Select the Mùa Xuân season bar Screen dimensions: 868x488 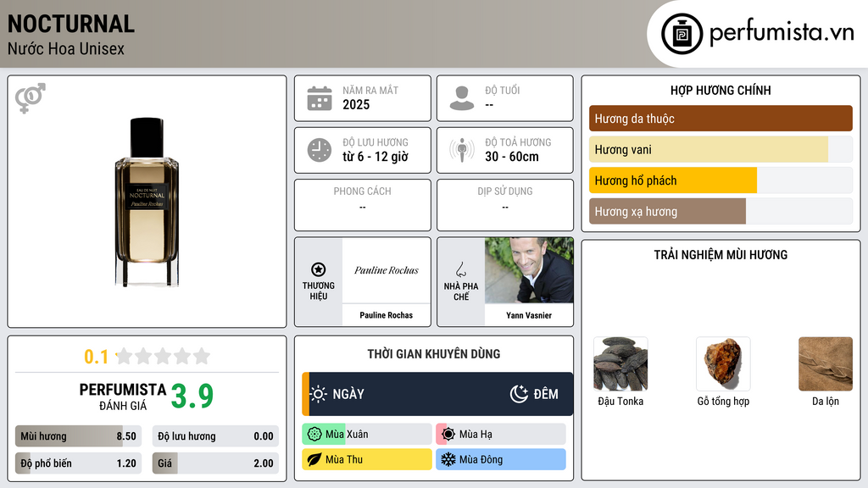click(x=366, y=435)
